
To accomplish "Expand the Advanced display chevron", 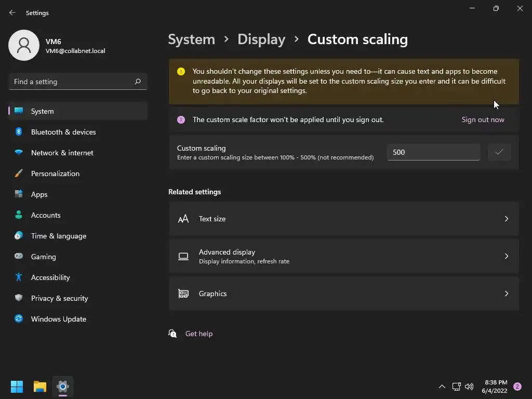I will pyautogui.click(x=506, y=256).
